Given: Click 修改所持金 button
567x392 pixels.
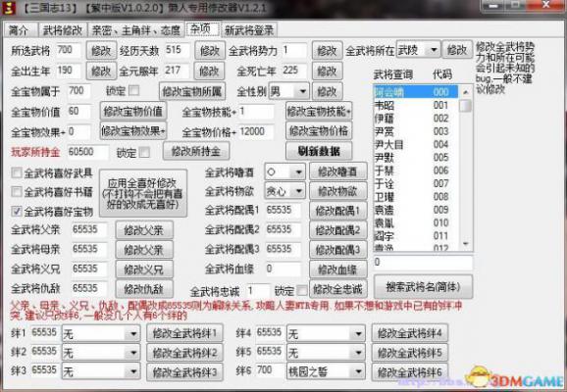Looking at the screenshot, I should tap(196, 151).
